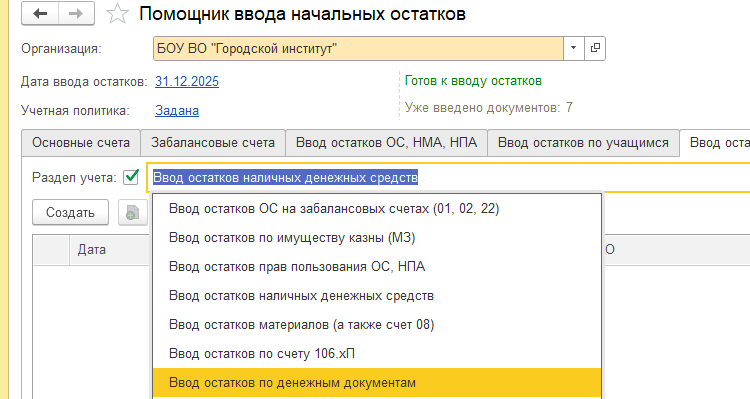Open the Забалансовые счета tab
This screenshot has height=399, width=750.
tap(213, 143)
